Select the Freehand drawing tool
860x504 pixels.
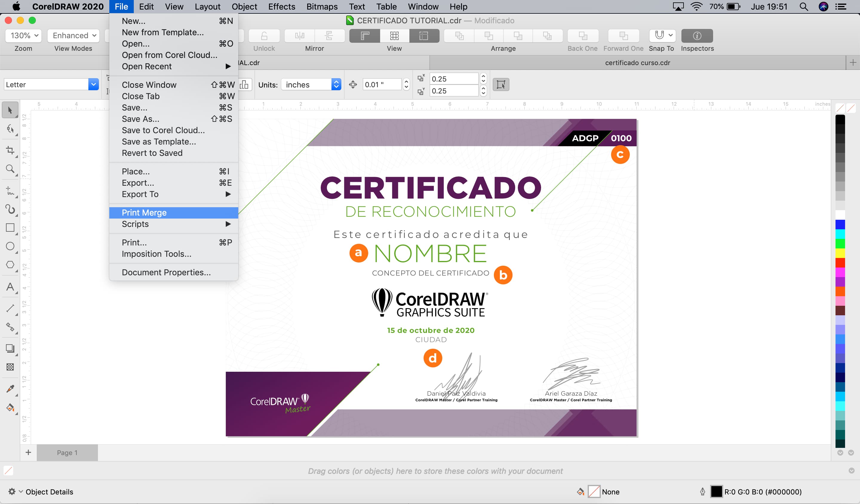(x=10, y=190)
